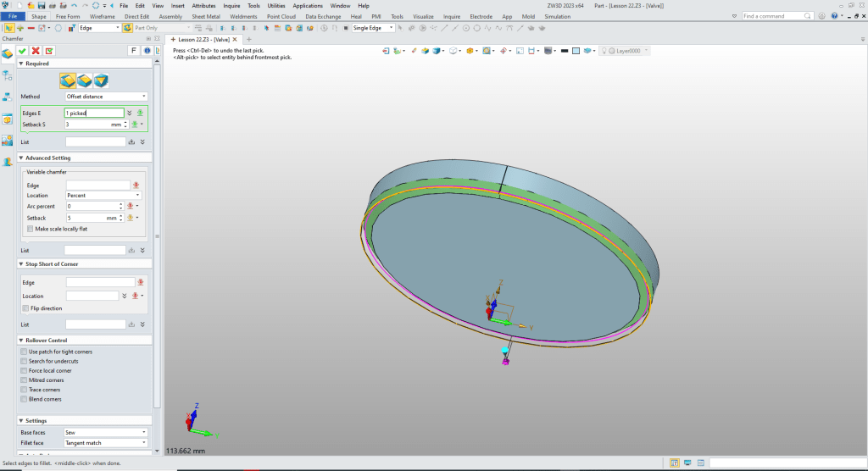Screen dimensions: 868x471
Task: Collapse the Rollover Control section
Action: [x=21, y=341]
